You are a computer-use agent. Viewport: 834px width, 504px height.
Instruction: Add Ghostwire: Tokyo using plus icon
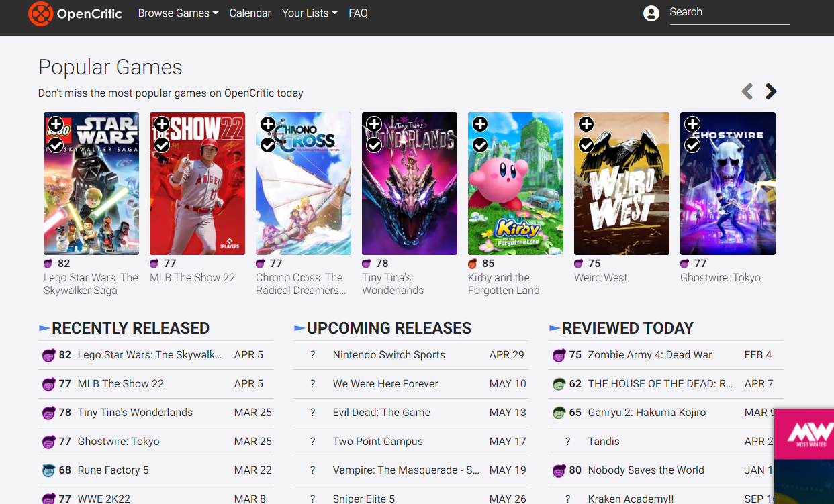(x=692, y=124)
